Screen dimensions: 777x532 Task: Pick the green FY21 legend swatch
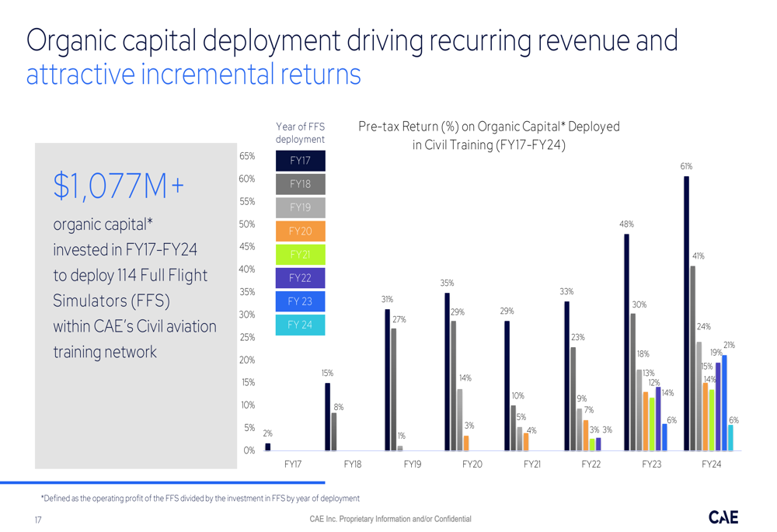click(300, 255)
